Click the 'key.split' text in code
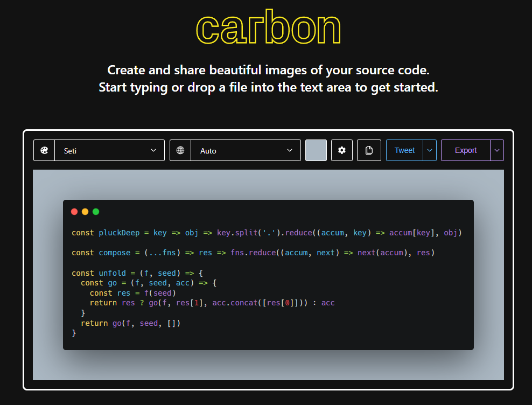Screen dimensions: 532x405 pos(237,233)
